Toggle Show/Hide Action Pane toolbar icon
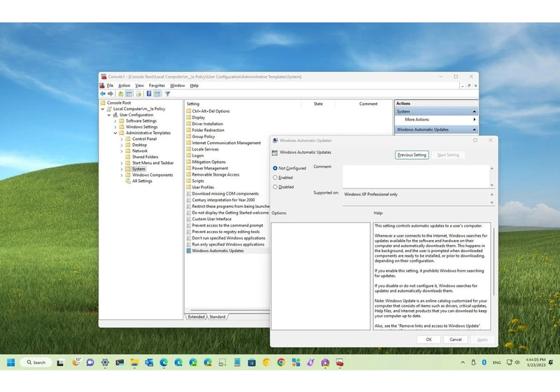Viewport: 560px width, 392px height. click(157, 94)
